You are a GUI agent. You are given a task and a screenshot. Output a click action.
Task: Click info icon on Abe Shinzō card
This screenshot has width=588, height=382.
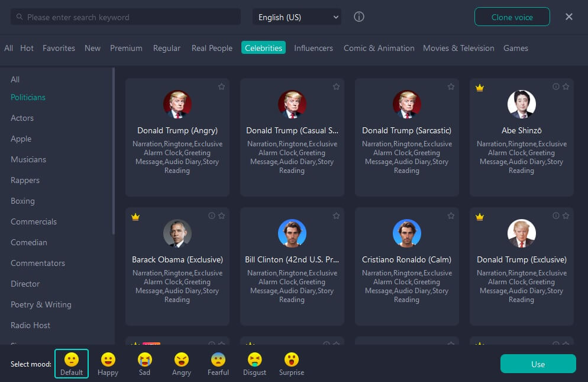(x=555, y=86)
